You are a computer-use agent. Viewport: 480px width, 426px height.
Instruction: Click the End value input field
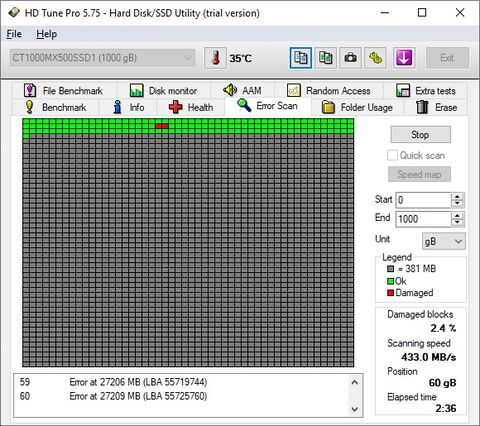tap(423, 219)
